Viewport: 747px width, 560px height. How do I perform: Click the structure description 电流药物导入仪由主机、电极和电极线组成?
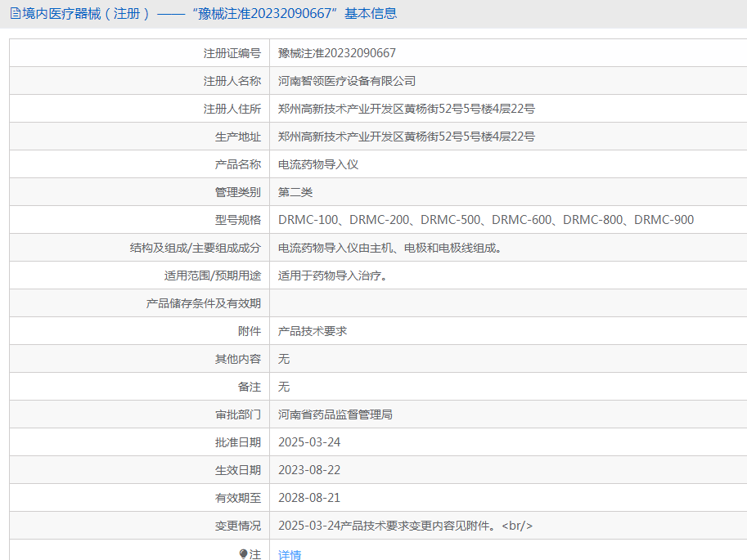tap(389, 248)
